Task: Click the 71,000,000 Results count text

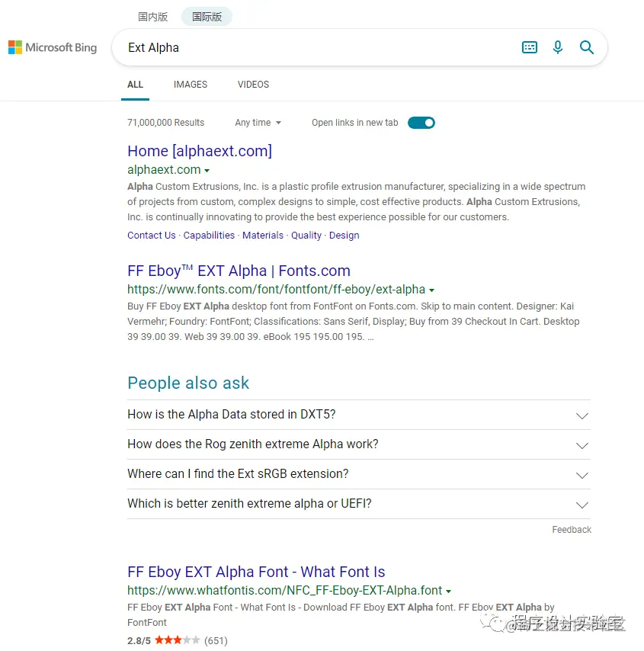Action: click(x=165, y=123)
